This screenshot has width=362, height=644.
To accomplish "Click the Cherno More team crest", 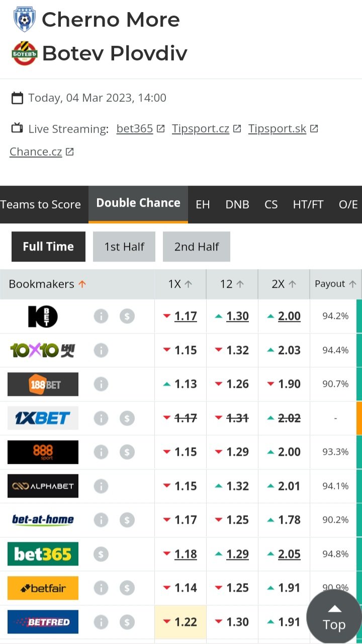I will 24,20.
